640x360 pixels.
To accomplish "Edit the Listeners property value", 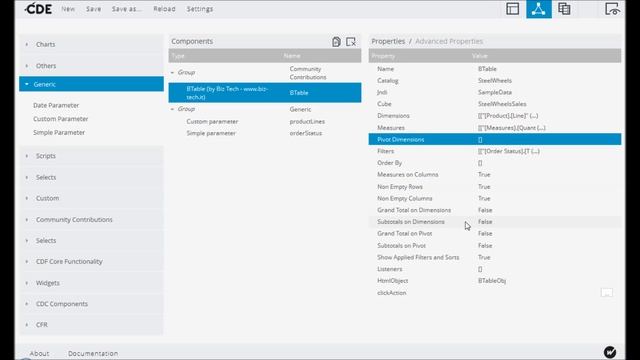I will click(480, 269).
